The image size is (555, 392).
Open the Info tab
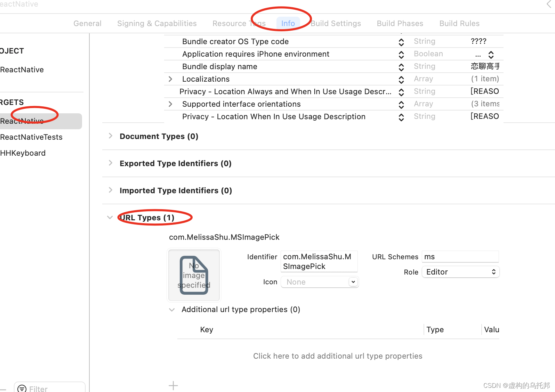click(x=288, y=23)
